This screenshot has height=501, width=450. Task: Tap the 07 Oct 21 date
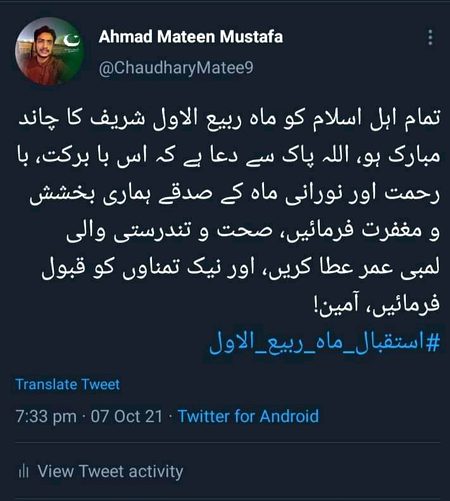(x=127, y=416)
